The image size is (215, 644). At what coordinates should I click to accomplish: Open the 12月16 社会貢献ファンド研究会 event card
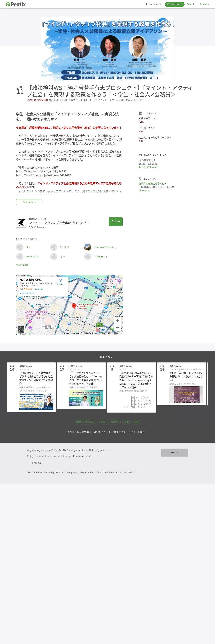pyautogui.click(x=31, y=387)
